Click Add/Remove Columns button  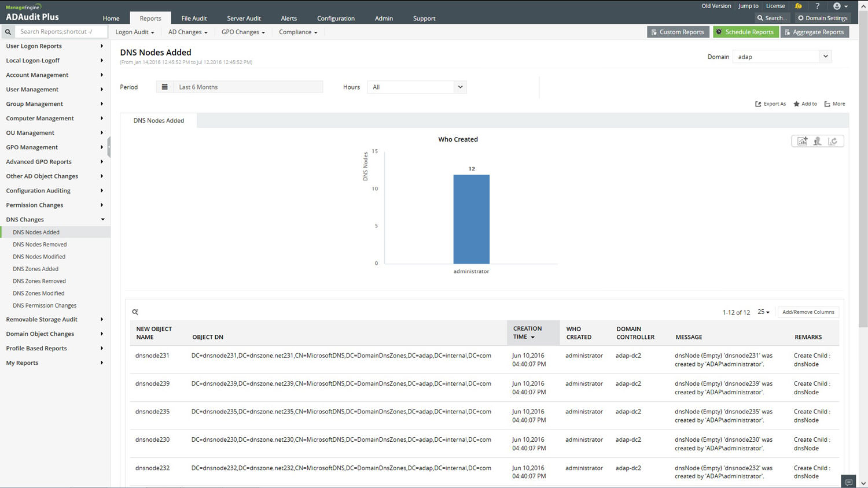(x=808, y=312)
